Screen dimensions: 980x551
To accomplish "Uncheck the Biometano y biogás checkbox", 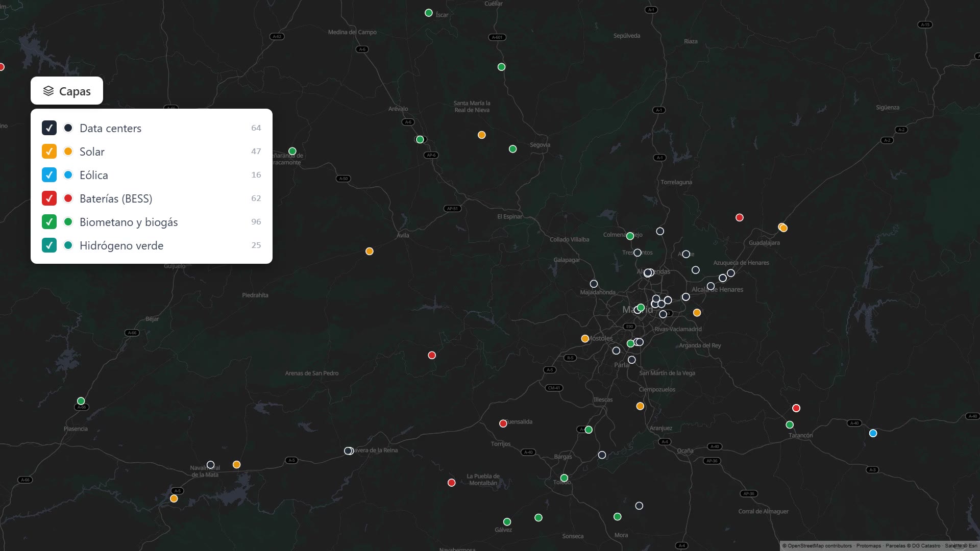I will pos(49,222).
